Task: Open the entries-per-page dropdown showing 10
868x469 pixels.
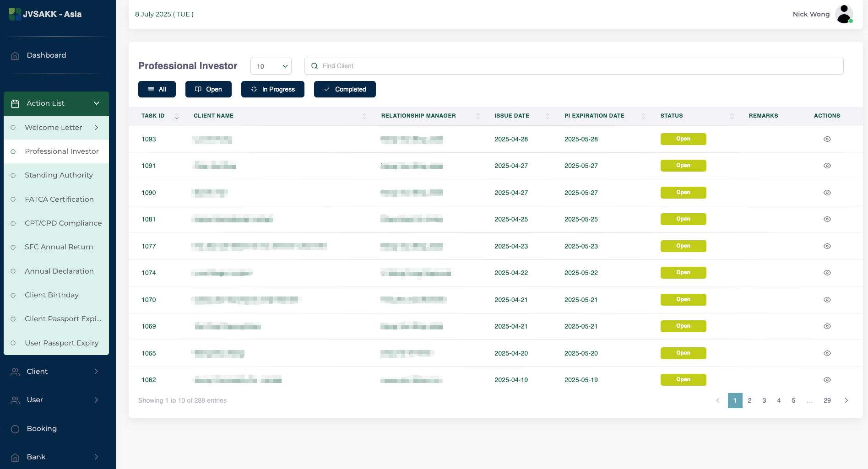Action: (271, 66)
